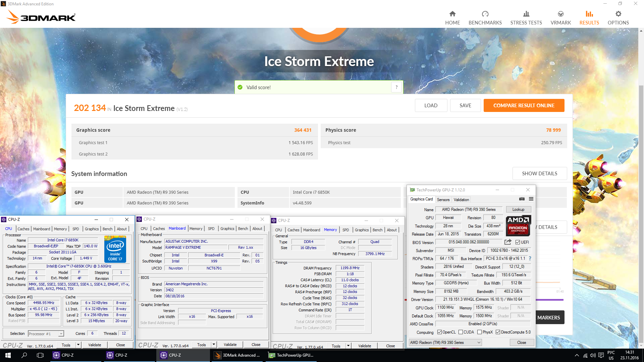The image size is (644, 362).
Task: Expand Tools arrow in the Memory CPU-Z window
Action: (x=348, y=346)
